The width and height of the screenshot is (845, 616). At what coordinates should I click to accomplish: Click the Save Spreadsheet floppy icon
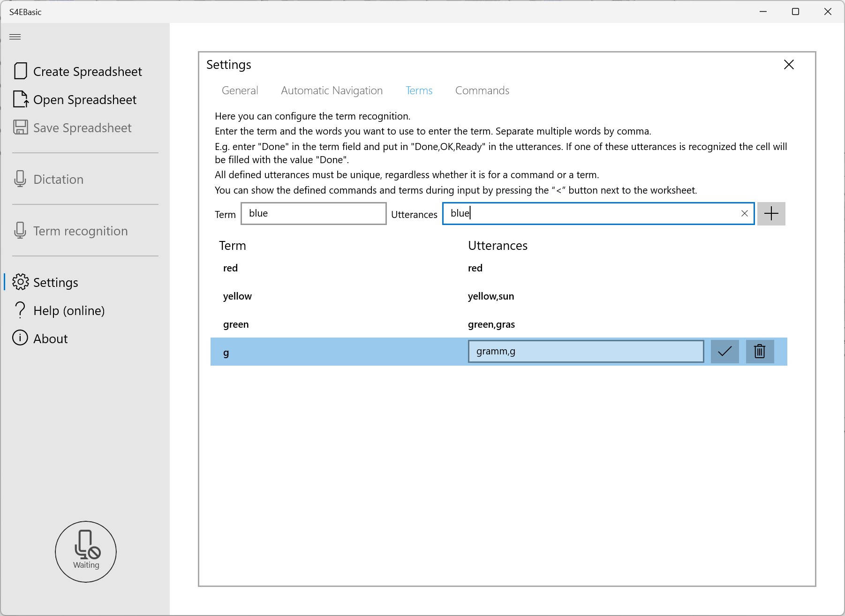pyautogui.click(x=20, y=128)
